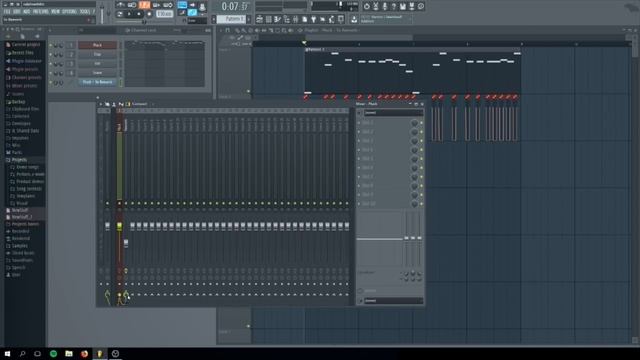Click the tempo display 130.000
Image resolution: width=640 pixels, height=360 pixels.
point(164,14)
